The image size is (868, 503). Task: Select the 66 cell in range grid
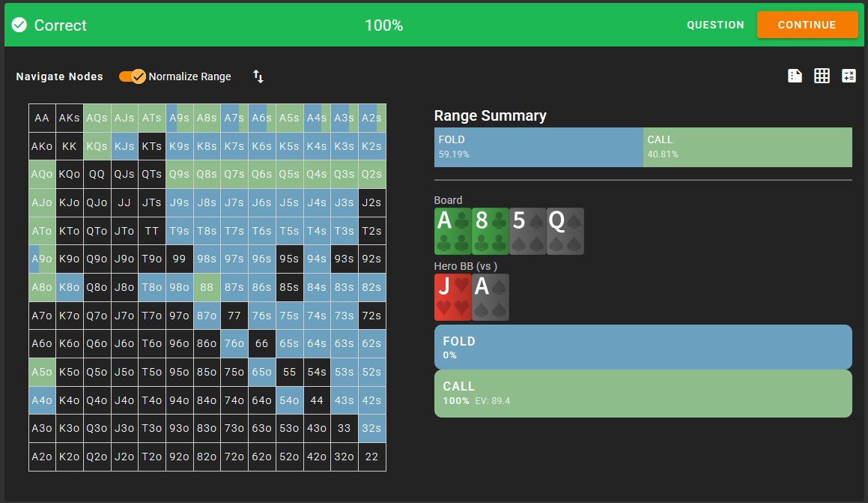[x=262, y=344]
